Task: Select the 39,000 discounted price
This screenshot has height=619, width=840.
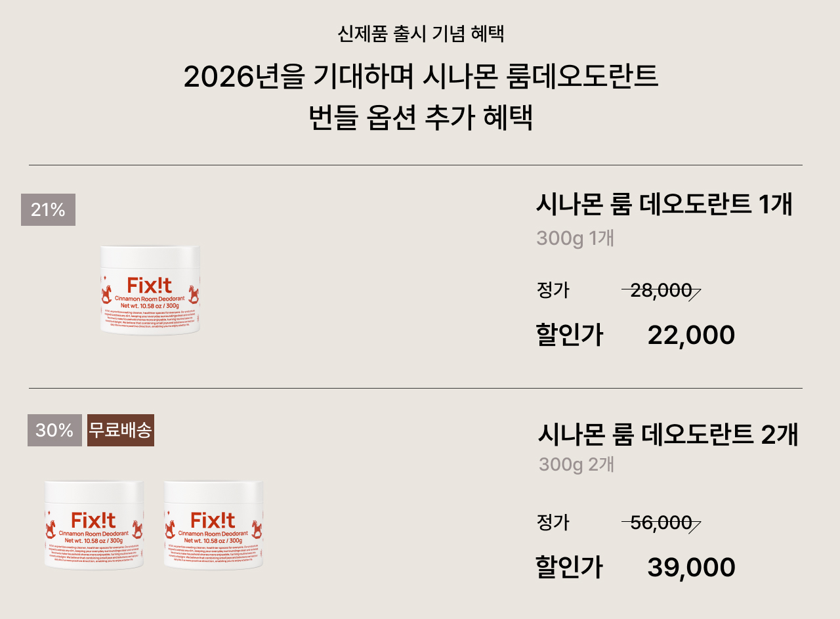Action: tap(691, 568)
